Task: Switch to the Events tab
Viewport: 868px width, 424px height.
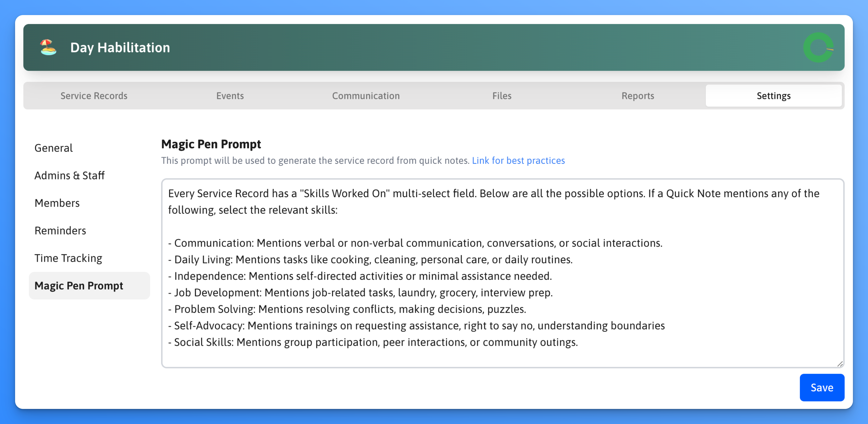Action: point(230,96)
